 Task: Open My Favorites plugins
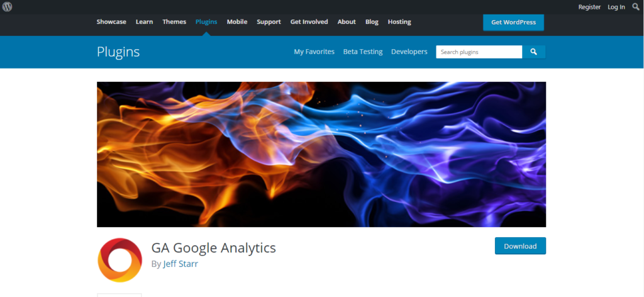pos(314,52)
